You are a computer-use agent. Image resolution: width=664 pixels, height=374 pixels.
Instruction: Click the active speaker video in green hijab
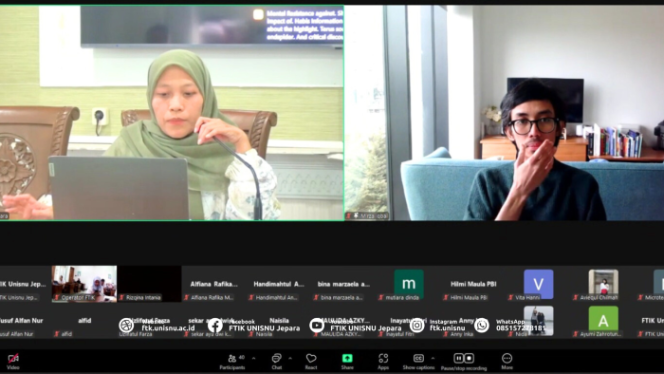[172, 113]
